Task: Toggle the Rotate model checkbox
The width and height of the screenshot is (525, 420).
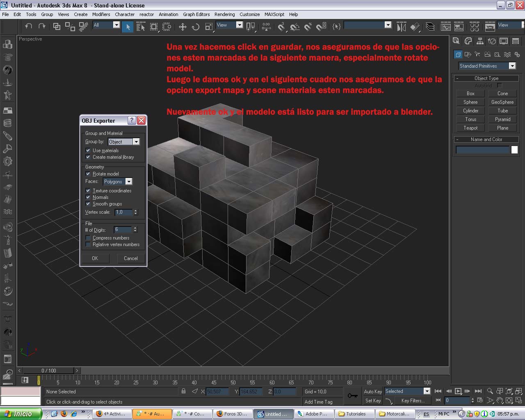Action: tap(88, 174)
